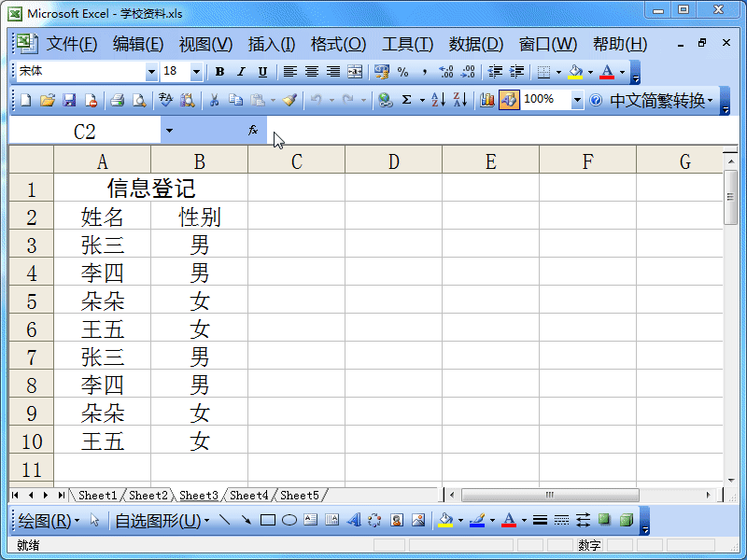Open borders dropdown arrow
Screen dimensions: 747x560
pyautogui.click(x=558, y=73)
